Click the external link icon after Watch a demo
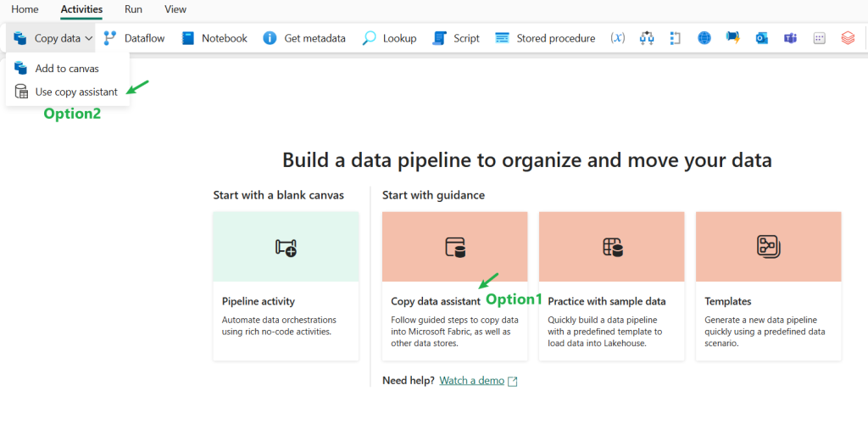 coord(513,382)
